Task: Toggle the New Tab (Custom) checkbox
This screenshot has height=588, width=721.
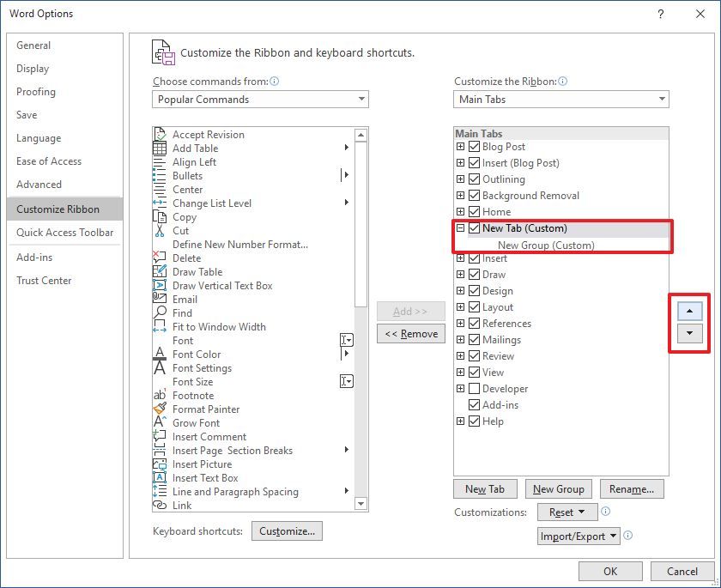Action: 474,227
